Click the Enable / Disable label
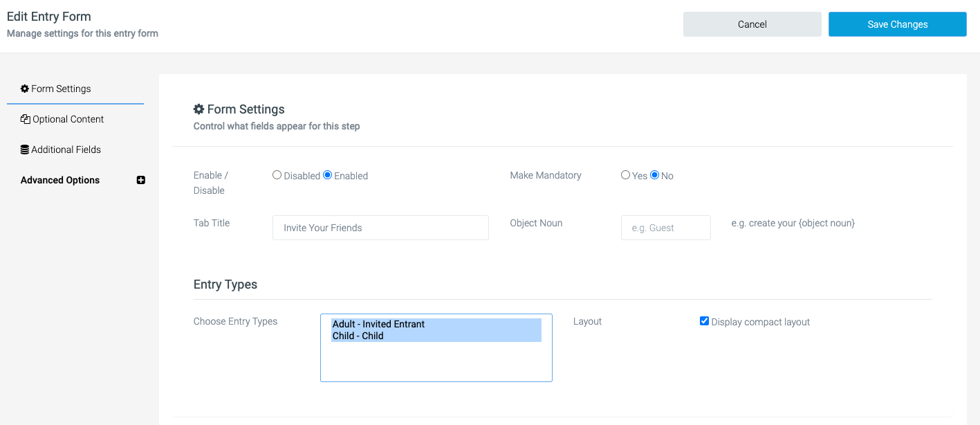Image resolution: width=980 pixels, height=425 pixels. (211, 183)
